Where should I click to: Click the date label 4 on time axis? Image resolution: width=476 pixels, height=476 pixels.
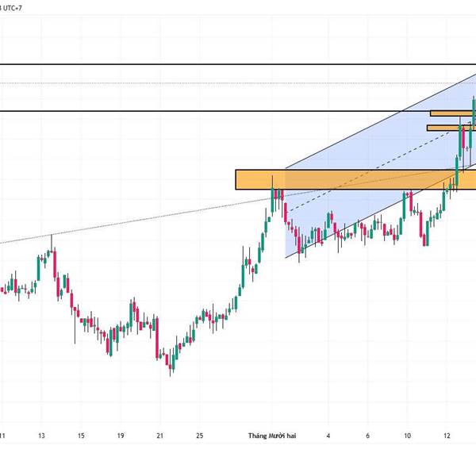point(328,436)
